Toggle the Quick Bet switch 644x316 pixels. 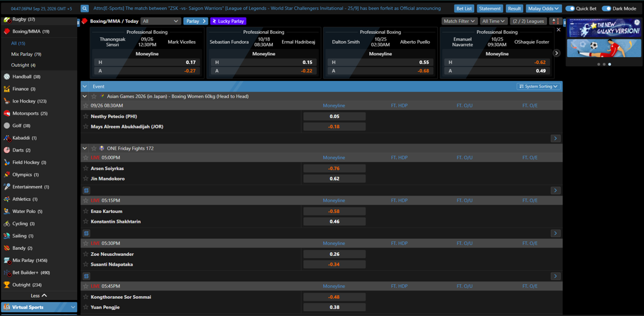(570, 8)
